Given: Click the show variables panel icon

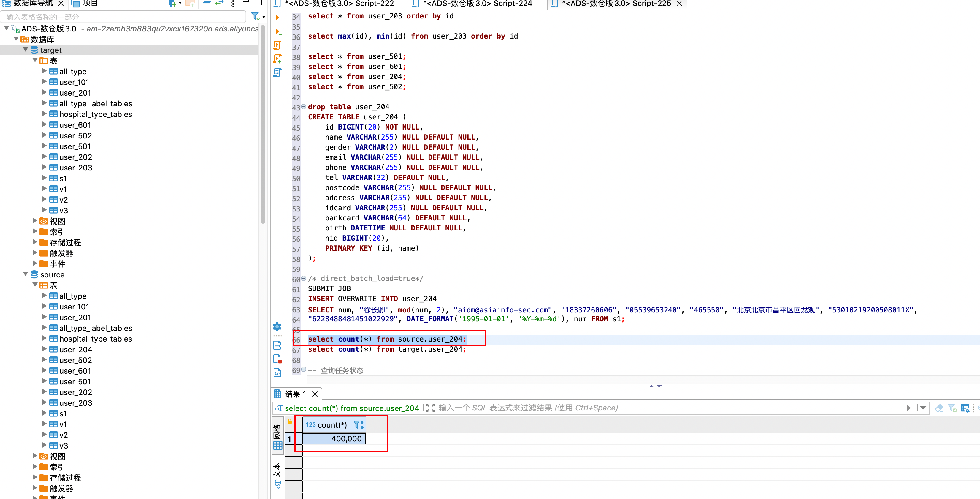Looking at the screenshot, I should point(277,372).
